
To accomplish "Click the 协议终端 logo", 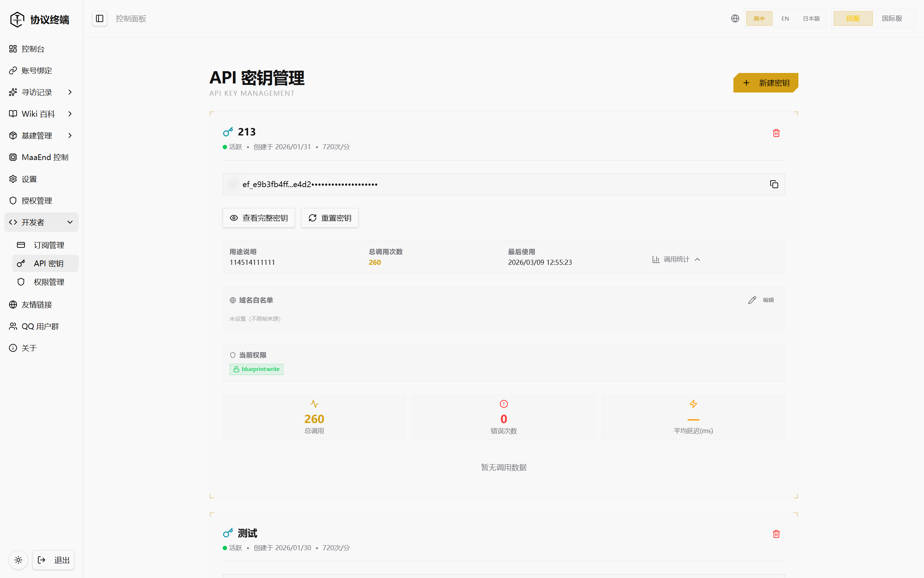I will point(40,19).
